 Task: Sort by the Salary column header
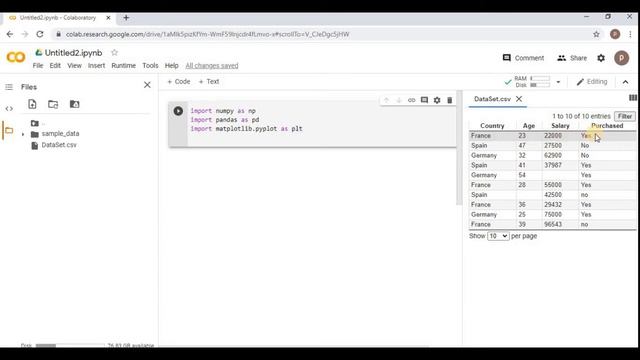[x=560, y=126]
